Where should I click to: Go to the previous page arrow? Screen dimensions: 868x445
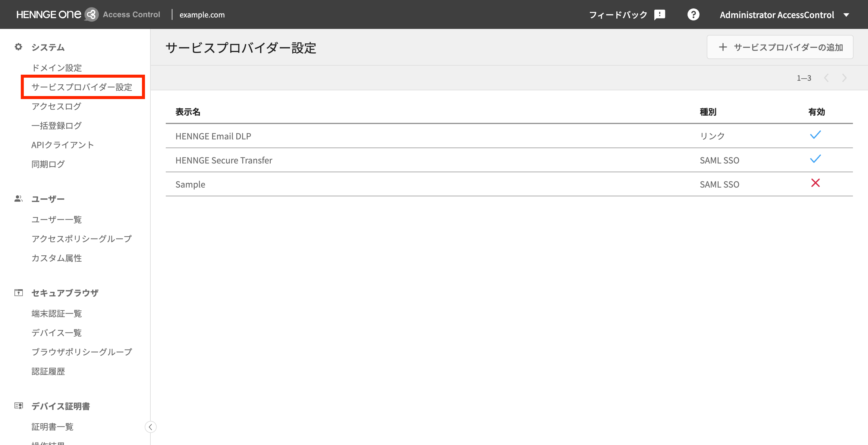pyautogui.click(x=826, y=78)
